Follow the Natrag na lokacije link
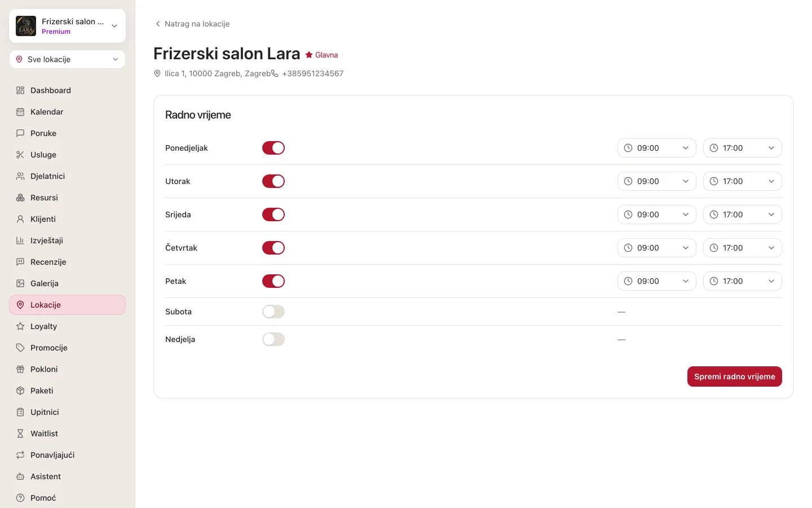Viewport: 812px width, 508px height. (x=192, y=24)
